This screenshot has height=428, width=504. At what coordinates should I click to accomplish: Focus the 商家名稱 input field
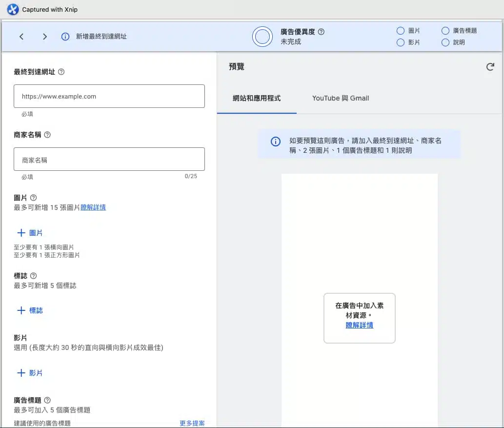(109, 159)
